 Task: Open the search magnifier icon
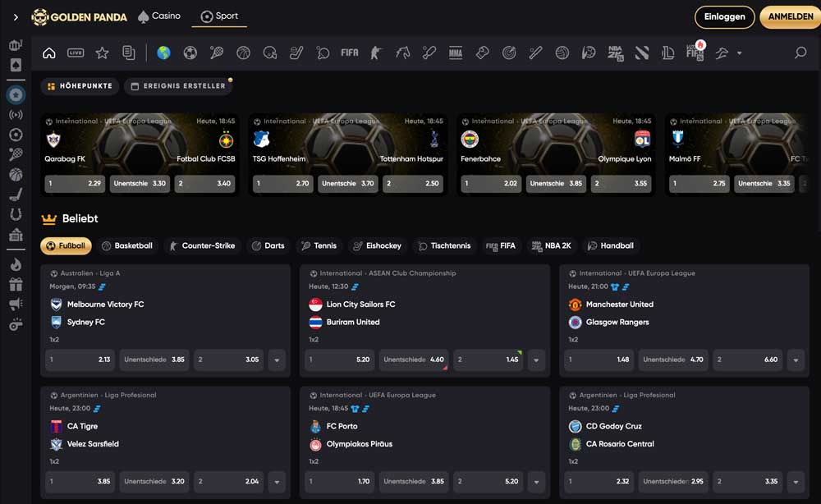tap(800, 53)
